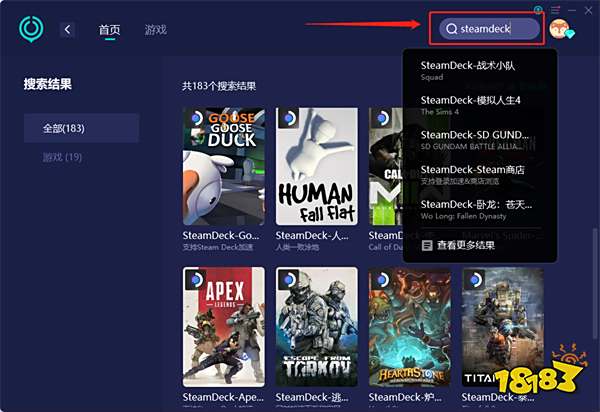Click the SteamDeck-炉... title text
Image resolution: width=600 pixels, height=412 pixels.
(405, 397)
